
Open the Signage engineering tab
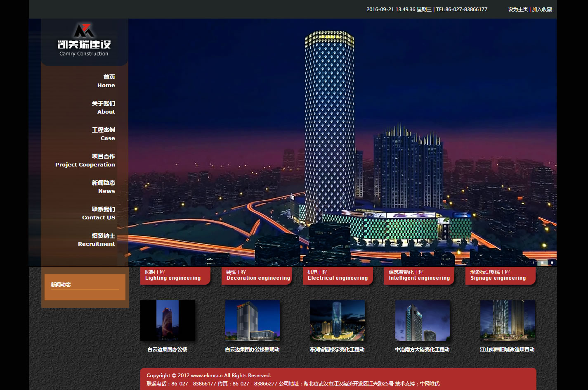pos(500,275)
